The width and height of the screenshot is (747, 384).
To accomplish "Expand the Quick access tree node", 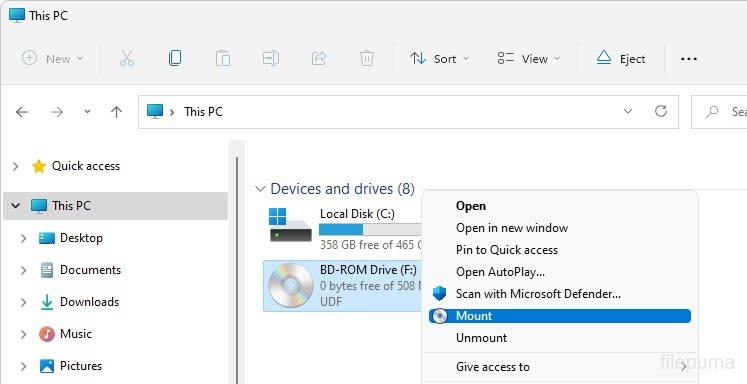I will [16, 166].
